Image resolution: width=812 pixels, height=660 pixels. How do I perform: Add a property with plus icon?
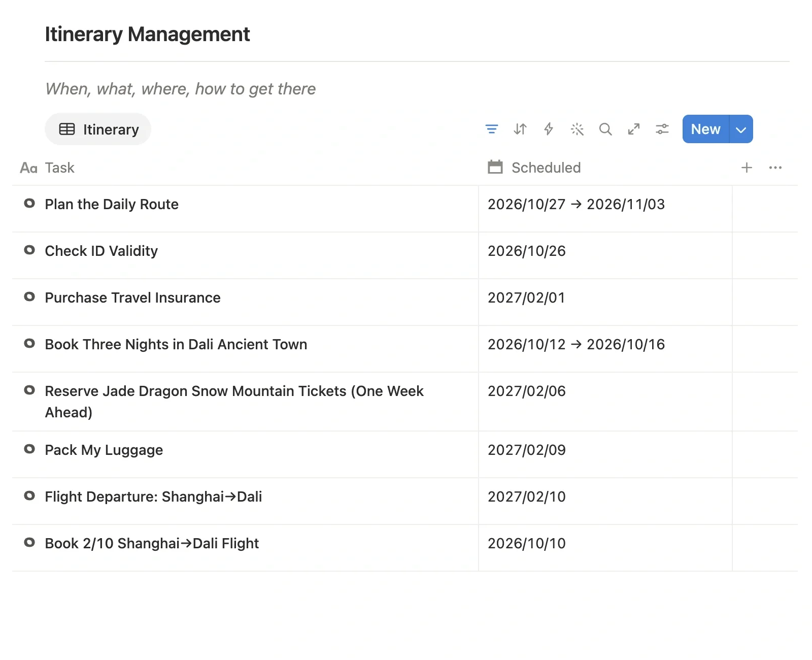pos(747,168)
